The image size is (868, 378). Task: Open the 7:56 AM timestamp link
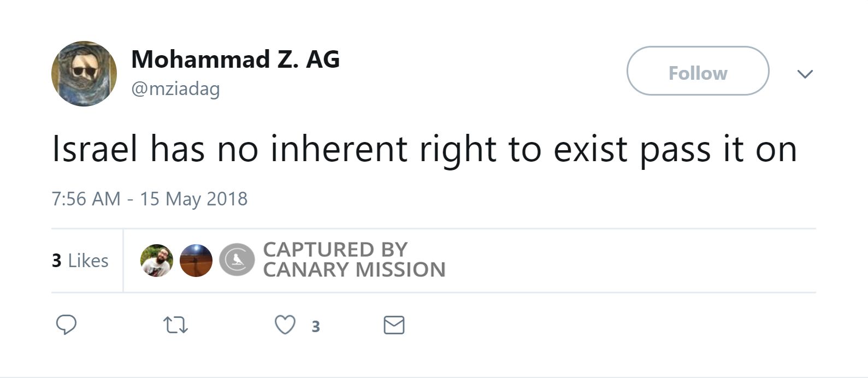(x=86, y=198)
